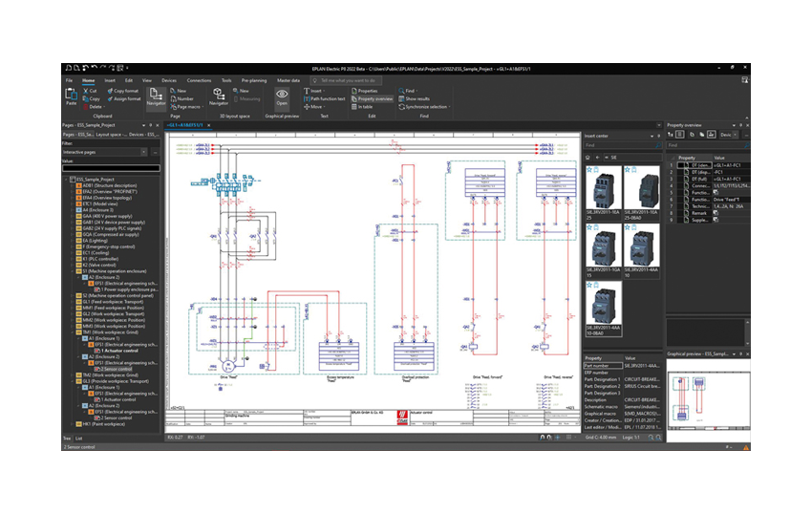Viewport: 812px width, 513px height.
Task: Open the Devices ribbon tab
Action: [169, 80]
